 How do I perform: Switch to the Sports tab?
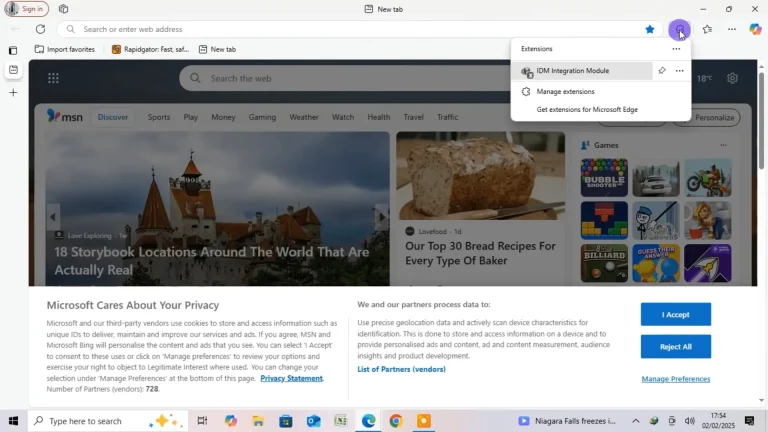pos(159,117)
